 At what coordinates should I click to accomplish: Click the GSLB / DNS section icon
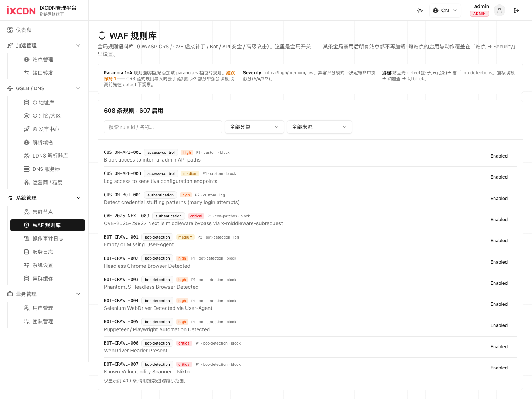tap(10, 88)
